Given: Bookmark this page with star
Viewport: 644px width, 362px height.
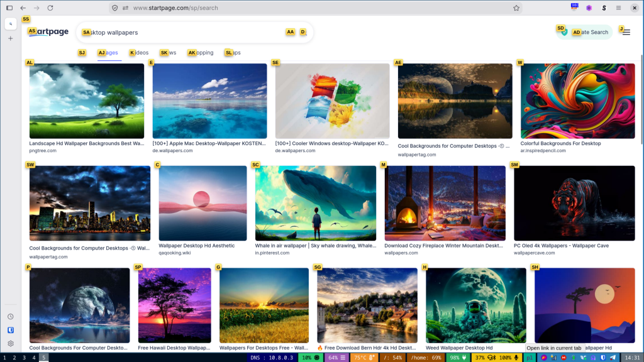Looking at the screenshot, I should tap(516, 8).
